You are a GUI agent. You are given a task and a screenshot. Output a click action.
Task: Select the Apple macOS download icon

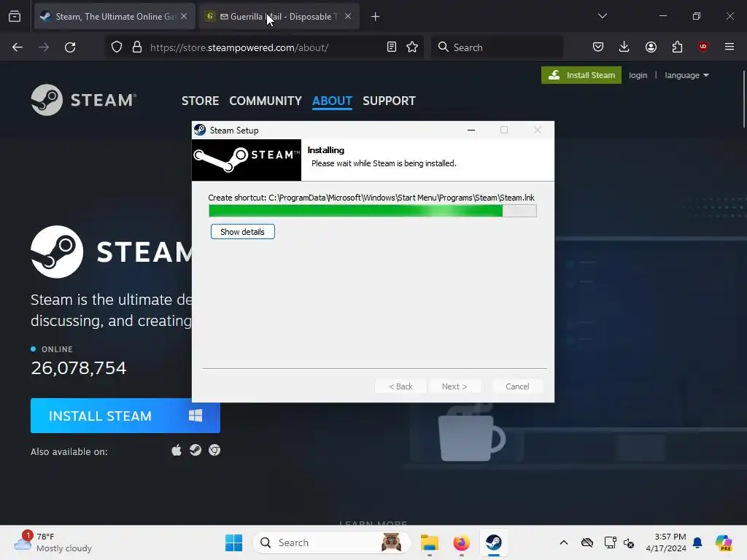pos(177,450)
